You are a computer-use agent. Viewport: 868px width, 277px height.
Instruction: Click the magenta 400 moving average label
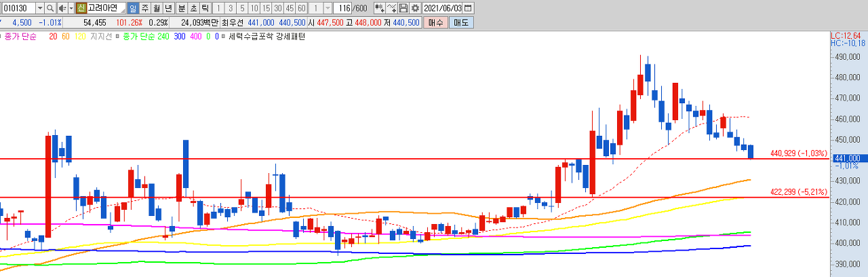196,36
